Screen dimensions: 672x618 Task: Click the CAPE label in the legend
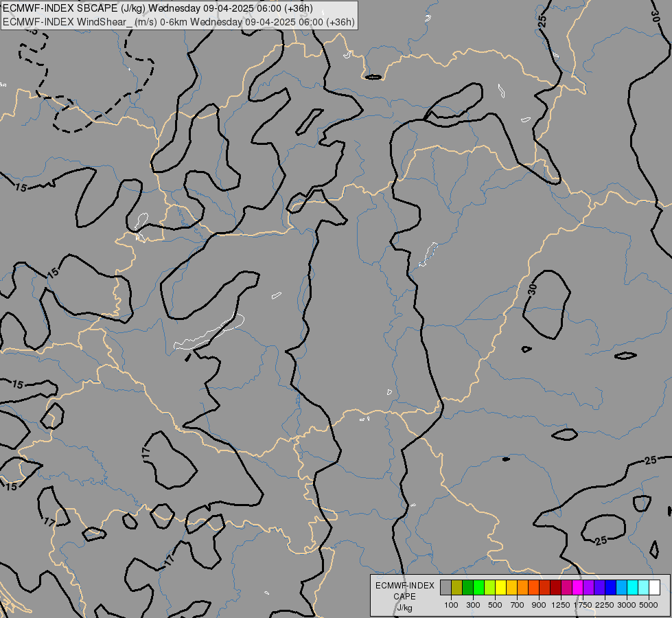(404, 597)
